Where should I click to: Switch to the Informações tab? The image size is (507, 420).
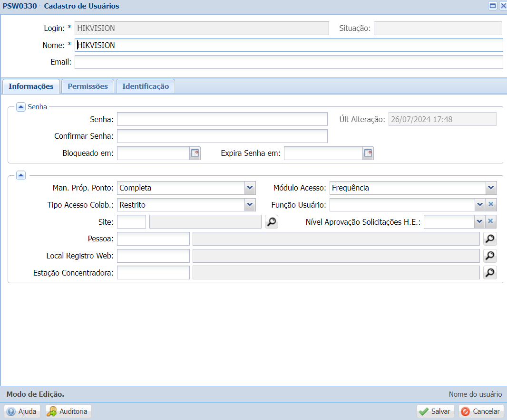coord(31,86)
